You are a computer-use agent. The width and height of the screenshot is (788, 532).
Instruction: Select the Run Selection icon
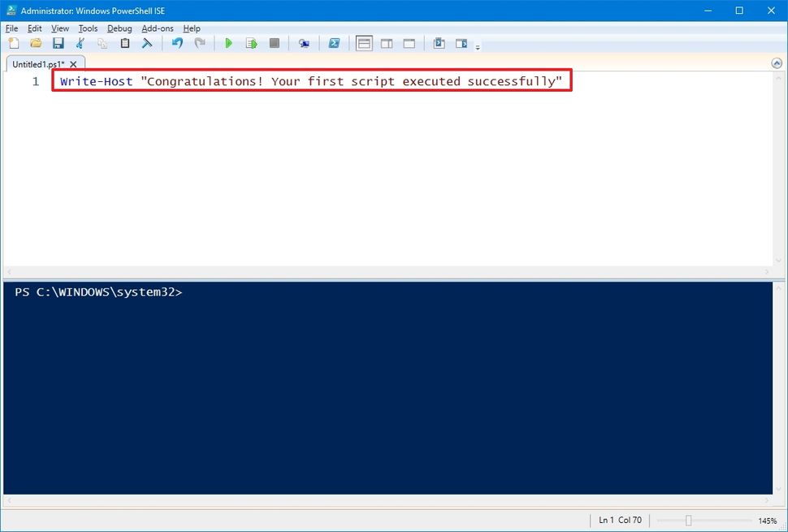click(x=251, y=43)
